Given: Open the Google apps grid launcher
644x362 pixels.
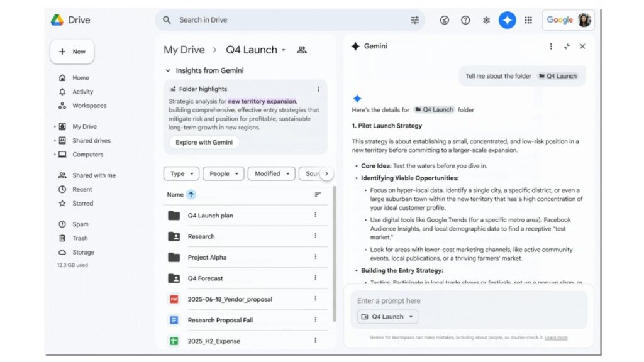Looking at the screenshot, I should 528,19.
